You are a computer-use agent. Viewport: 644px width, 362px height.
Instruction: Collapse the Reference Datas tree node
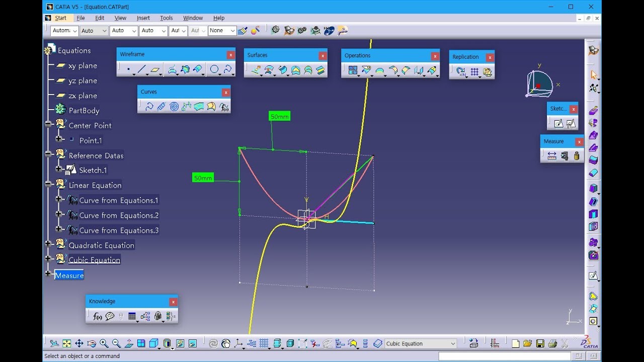tap(48, 154)
